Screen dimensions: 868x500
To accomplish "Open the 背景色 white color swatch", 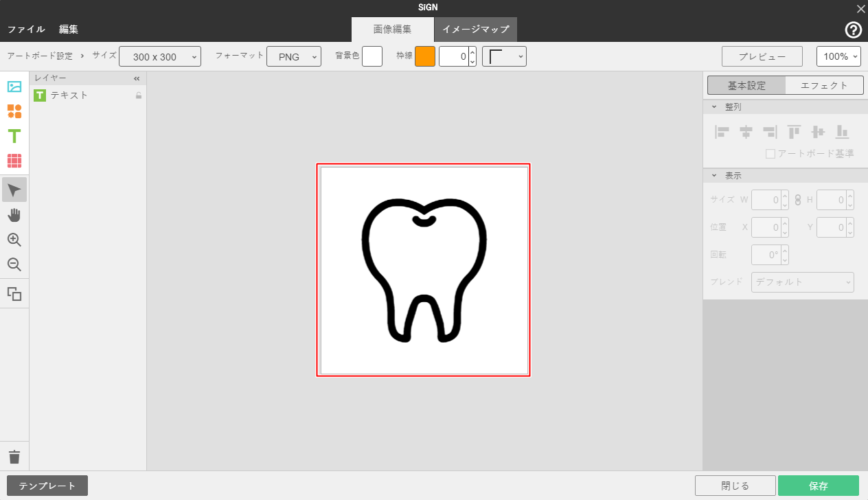I will [372, 56].
